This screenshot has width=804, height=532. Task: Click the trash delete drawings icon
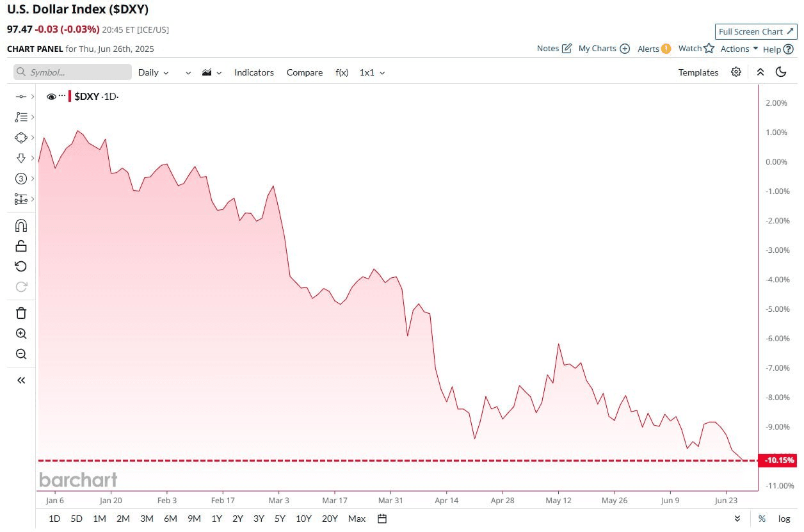click(x=21, y=313)
